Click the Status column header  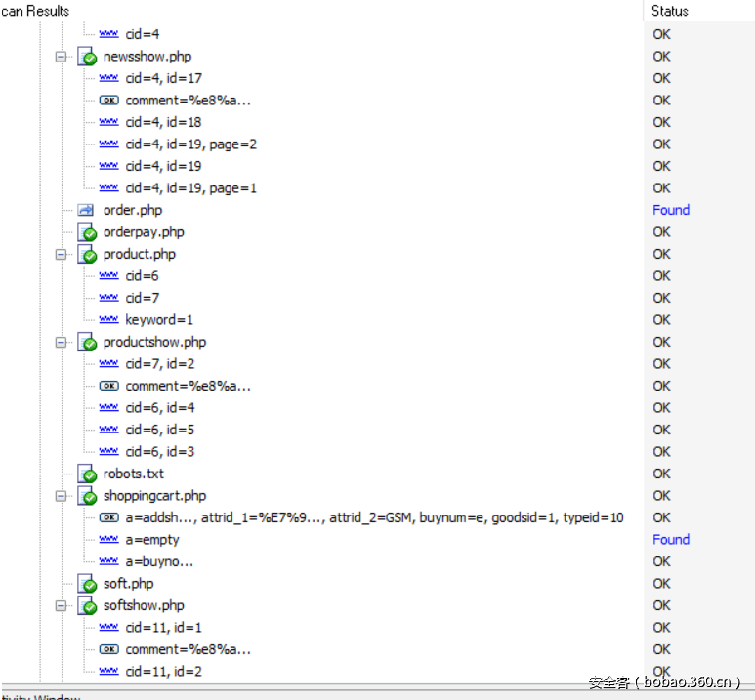(x=670, y=11)
